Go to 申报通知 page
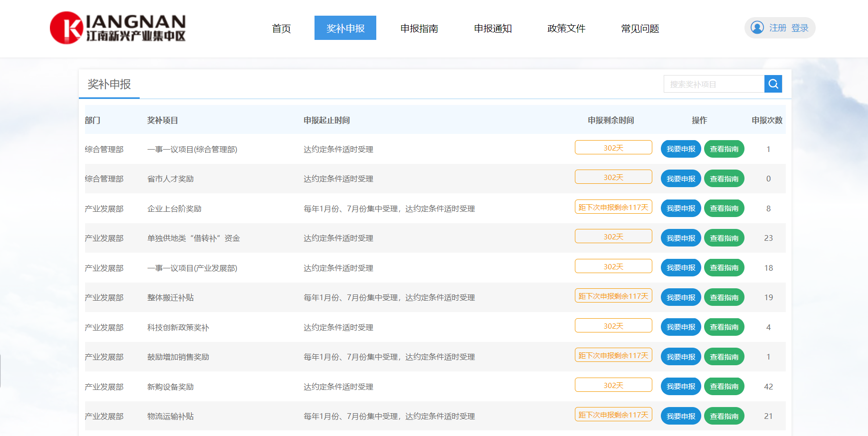 (x=493, y=28)
